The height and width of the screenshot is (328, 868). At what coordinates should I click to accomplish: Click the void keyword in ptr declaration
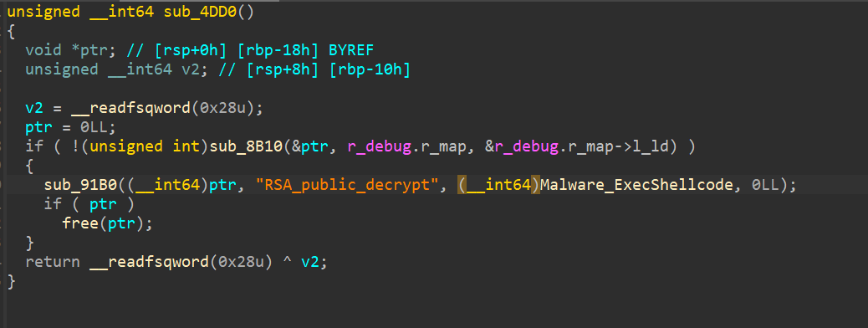(43, 50)
